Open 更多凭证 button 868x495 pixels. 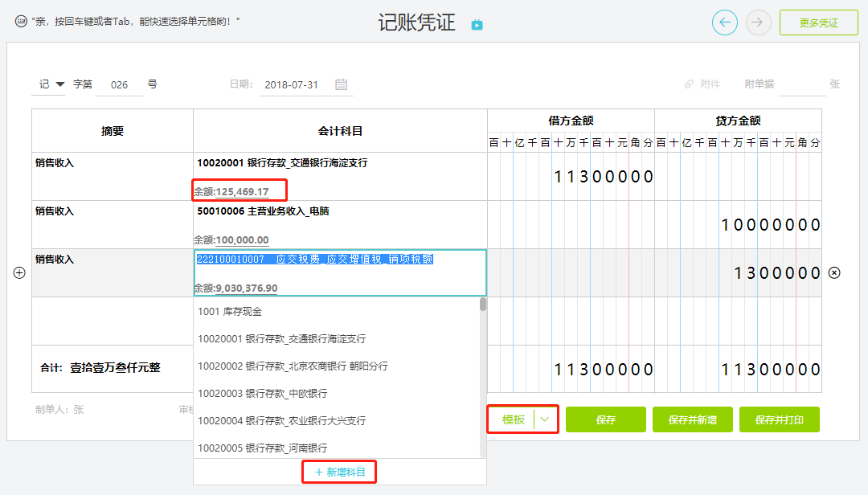(819, 22)
